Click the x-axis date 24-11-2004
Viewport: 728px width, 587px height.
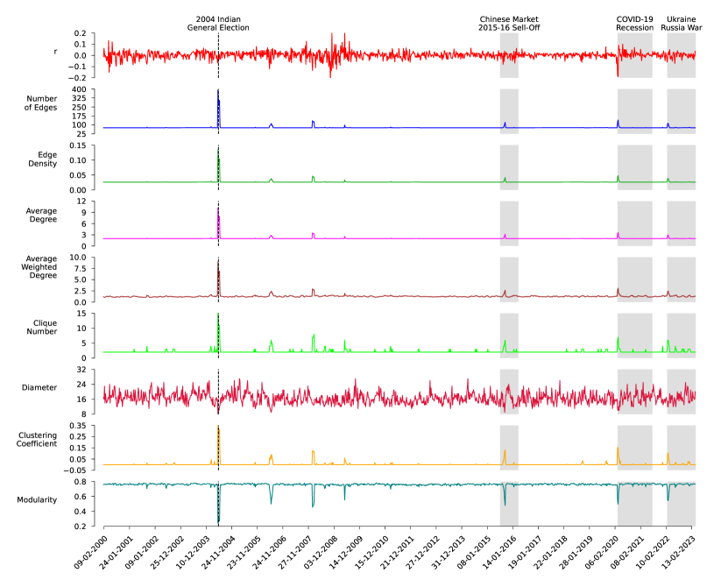point(219,552)
